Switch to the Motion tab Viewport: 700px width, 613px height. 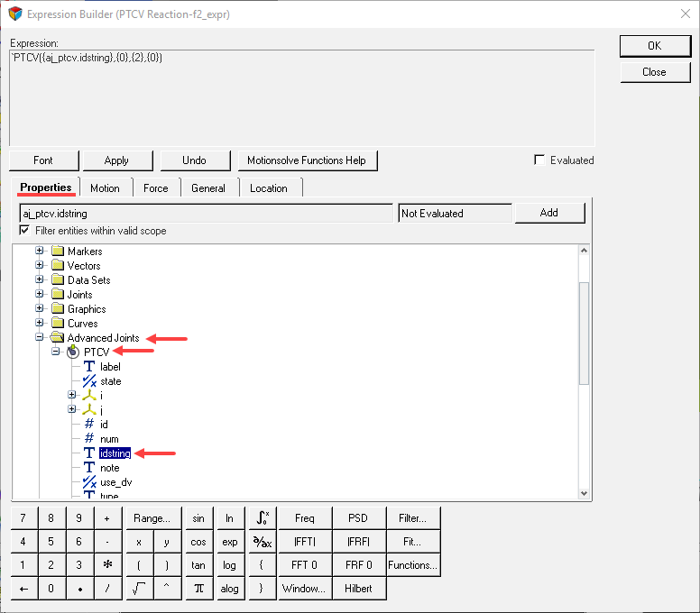pyautogui.click(x=105, y=188)
